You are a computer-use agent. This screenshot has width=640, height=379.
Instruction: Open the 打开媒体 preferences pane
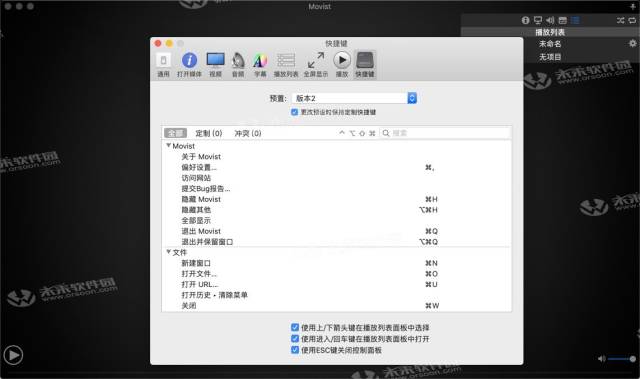[189, 64]
